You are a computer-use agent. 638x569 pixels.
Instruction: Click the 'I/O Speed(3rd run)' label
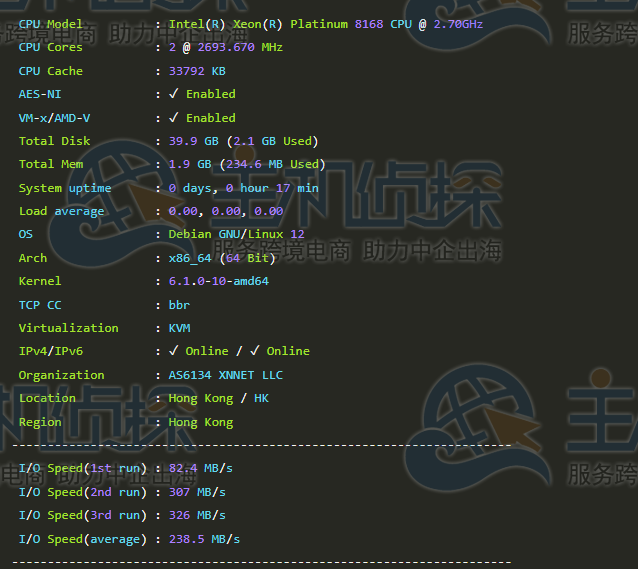pos(83,515)
